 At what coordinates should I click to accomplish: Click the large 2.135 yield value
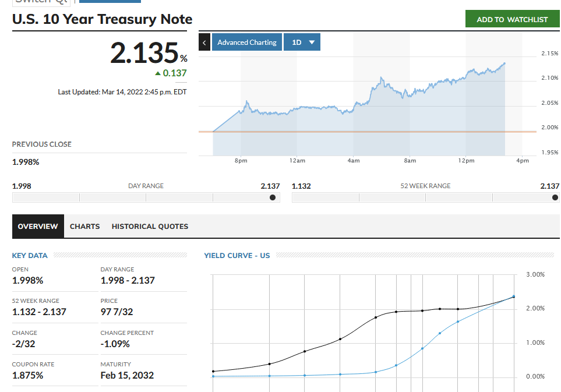(x=144, y=53)
